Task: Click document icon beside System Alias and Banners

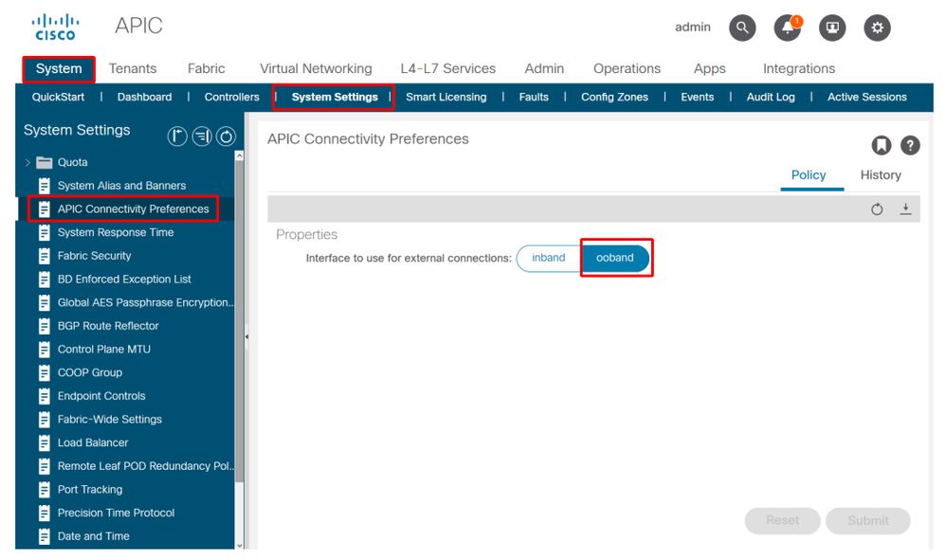Action: point(45,186)
